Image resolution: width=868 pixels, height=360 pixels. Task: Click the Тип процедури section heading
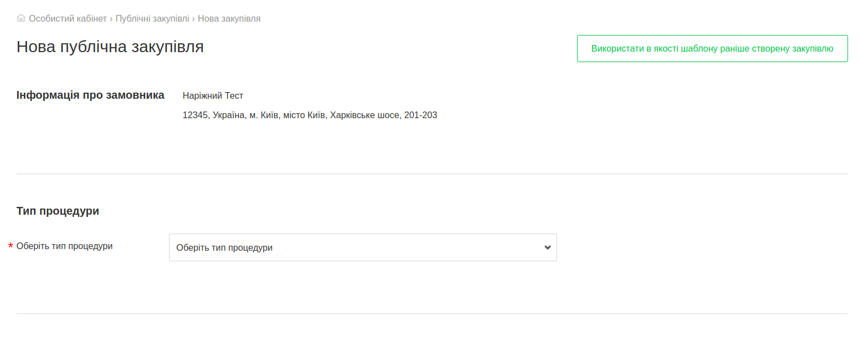tap(58, 211)
